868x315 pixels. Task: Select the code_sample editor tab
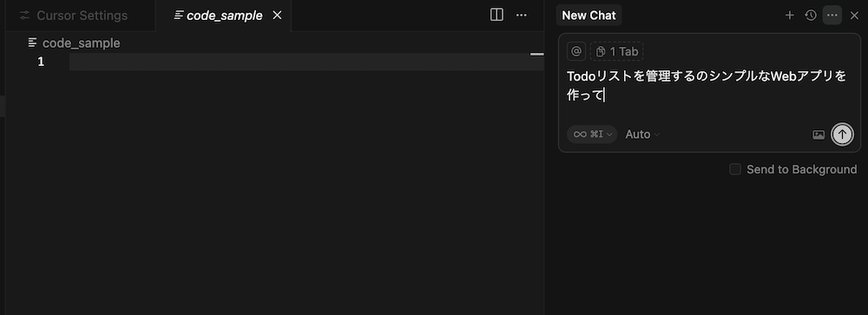(224, 16)
